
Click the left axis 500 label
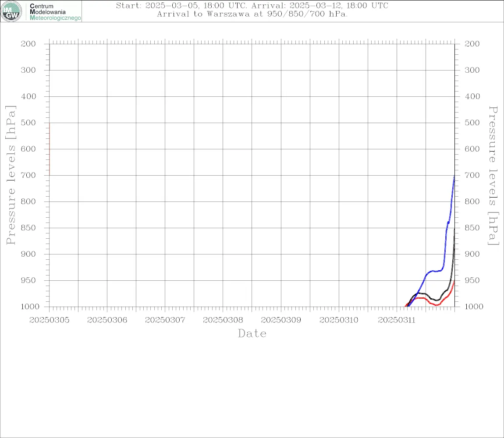[x=28, y=123]
